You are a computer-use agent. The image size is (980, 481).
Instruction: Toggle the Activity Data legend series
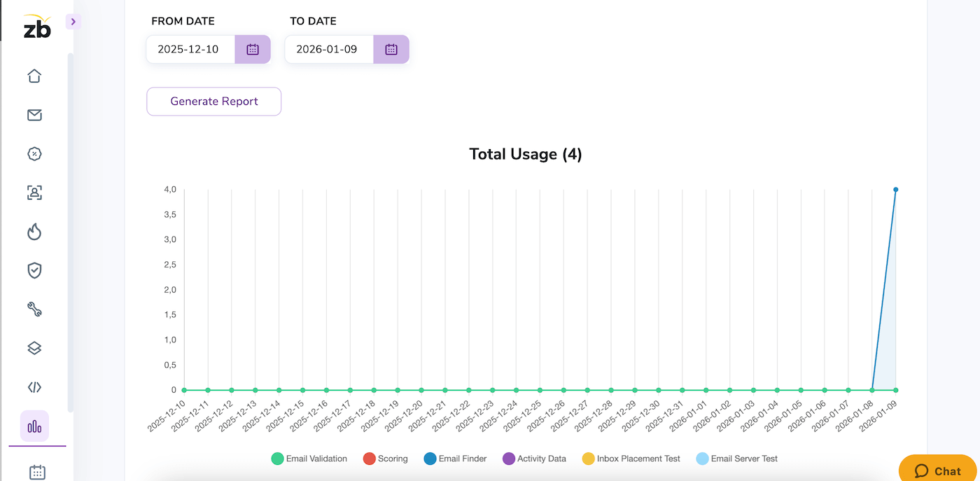point(535,459)
